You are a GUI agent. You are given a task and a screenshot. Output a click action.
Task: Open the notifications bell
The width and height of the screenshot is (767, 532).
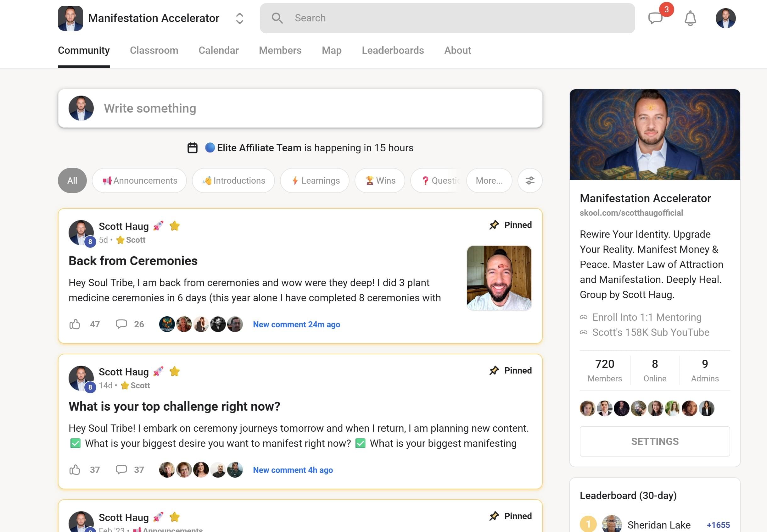(x=690, y=18)
